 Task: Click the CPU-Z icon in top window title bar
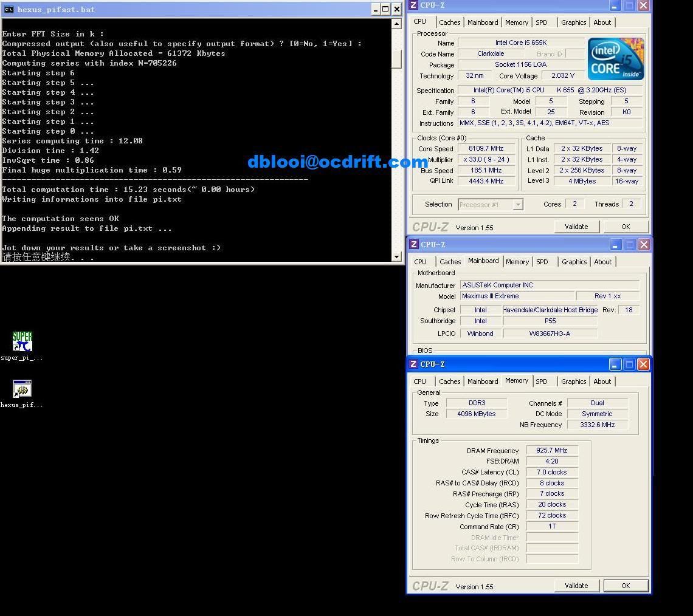tap(414, 5)
